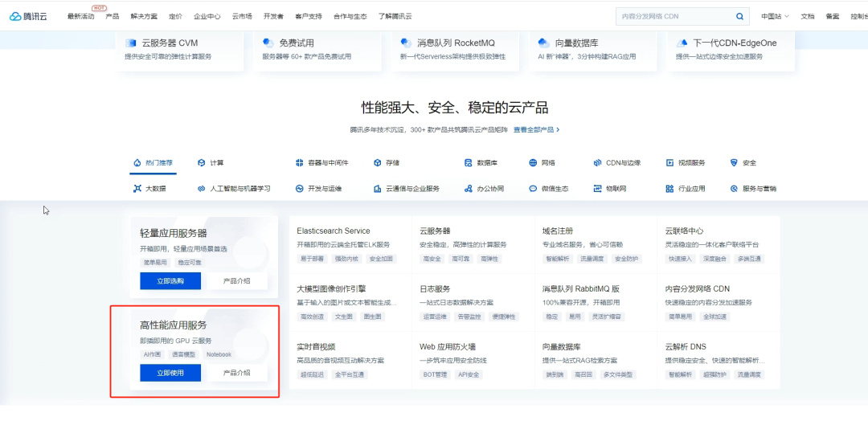Open the 实时音视频 product card
This screenshot has width=868, height=425.
pos(351,360)
